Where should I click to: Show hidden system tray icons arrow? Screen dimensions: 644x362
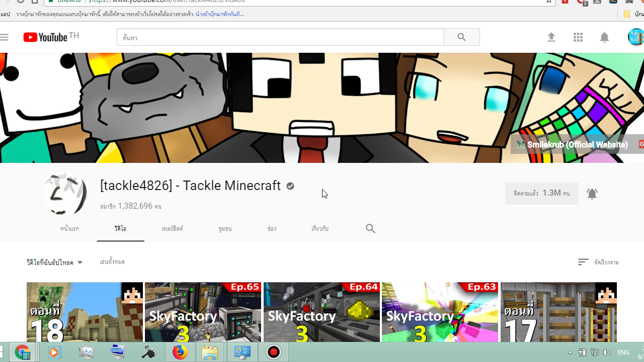[570, 352]
